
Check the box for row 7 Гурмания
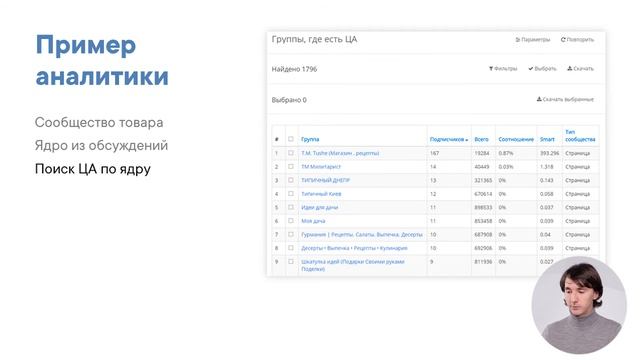pyautogui.click(x=291, y=234)
